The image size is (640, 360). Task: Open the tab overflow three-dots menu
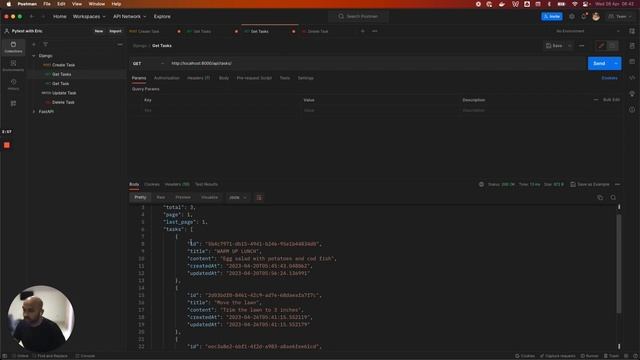[375, 31]
